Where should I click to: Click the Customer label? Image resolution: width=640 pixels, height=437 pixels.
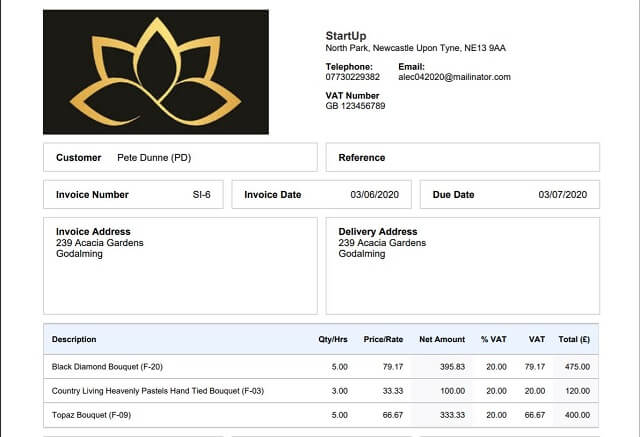pyautogui.click(x=78, y=157)
